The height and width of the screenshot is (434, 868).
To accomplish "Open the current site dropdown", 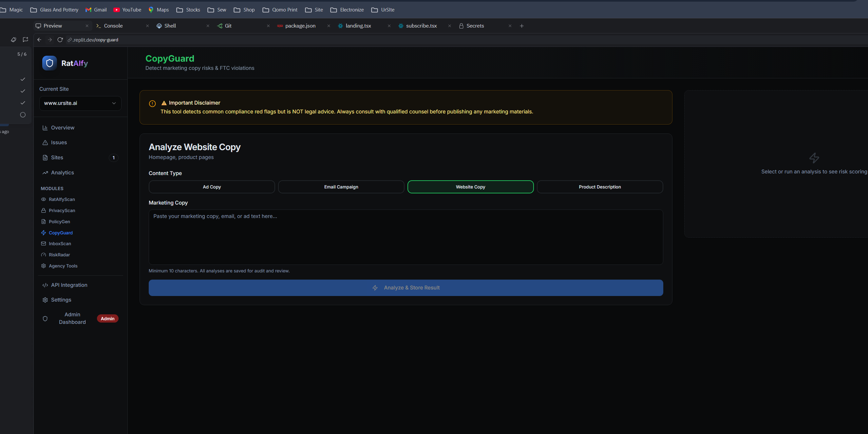I will tap(80, 103).
